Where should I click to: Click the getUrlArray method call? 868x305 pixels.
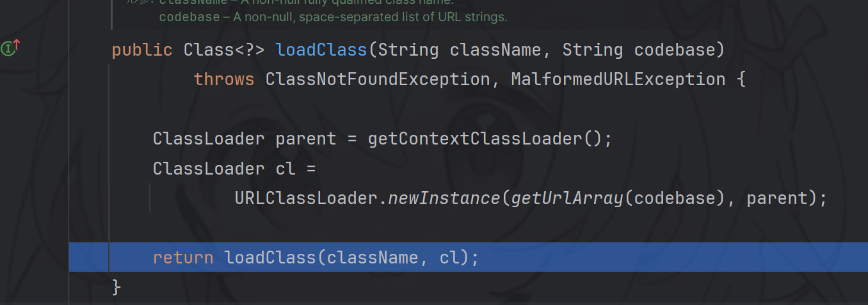pos(567,198)
